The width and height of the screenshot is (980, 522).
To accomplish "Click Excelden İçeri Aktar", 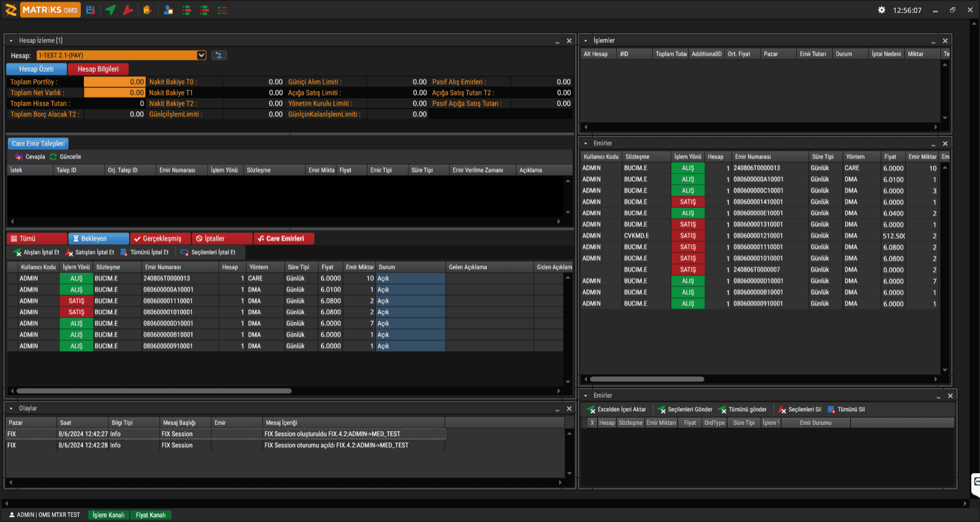I will pyautogui.click(x=617, y=409).
